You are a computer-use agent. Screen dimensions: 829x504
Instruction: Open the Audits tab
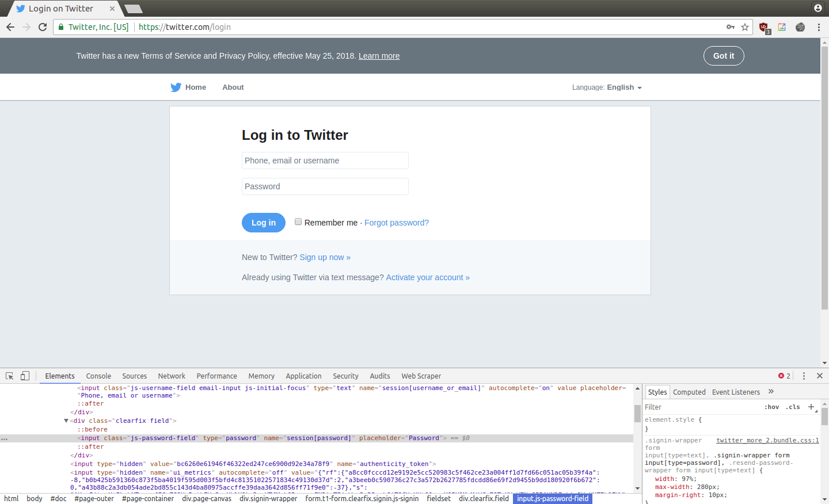tap(380, 376)
